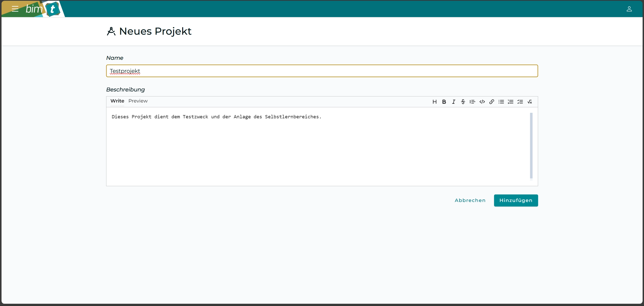The width and height of the screenshot is (644, 306).
Task: Open the hamburger navigation menu
Action: coord(15,9)
